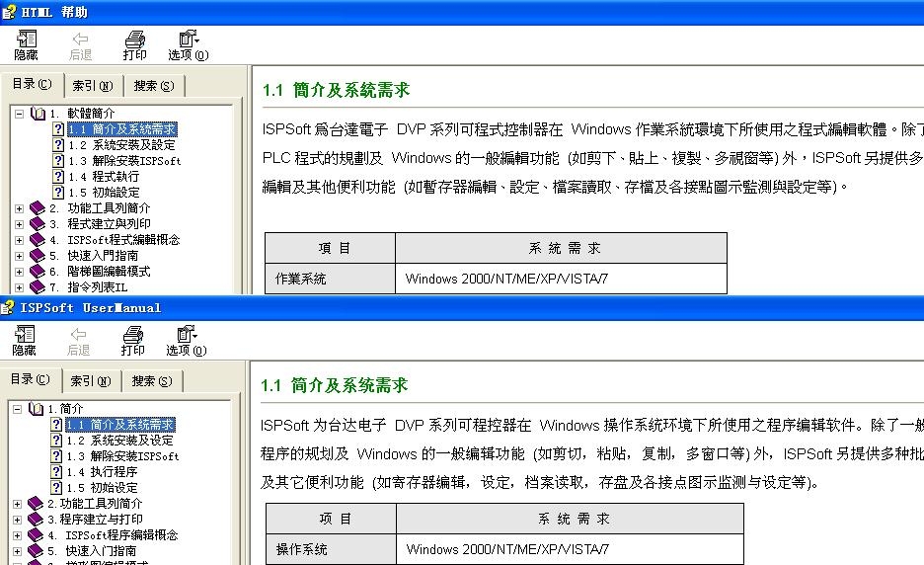Open topic 1.2 系統安裝及設定

coord(122,144)
